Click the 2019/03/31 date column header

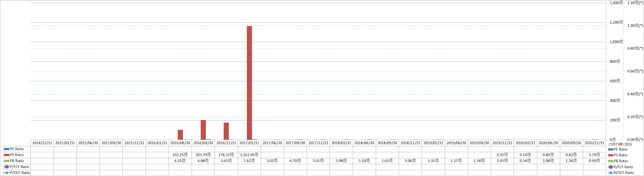tap(433, 143)
